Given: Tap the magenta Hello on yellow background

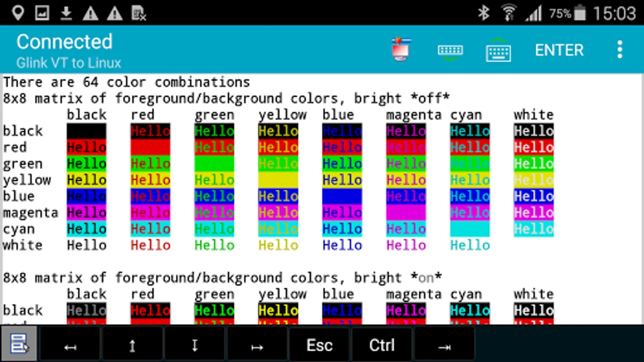Looking at the screenshot, I should coord(406,180).
